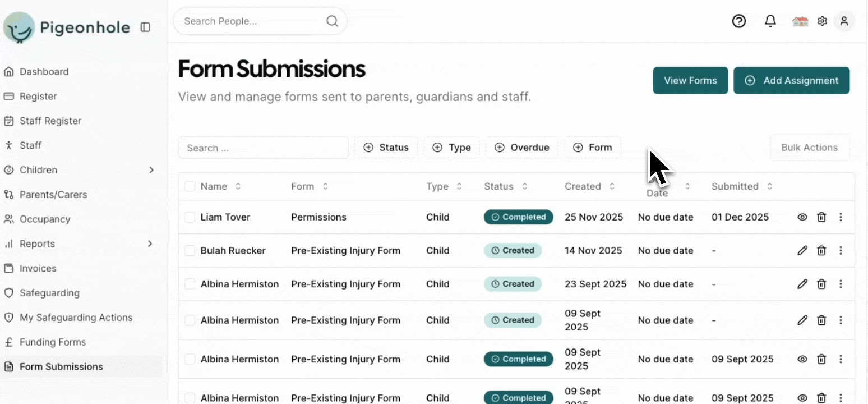The height and width of the screenshot is (404, 868).
Task: Collapse the sidebar panel toggle icon
Action: click(x=145, y=27)
